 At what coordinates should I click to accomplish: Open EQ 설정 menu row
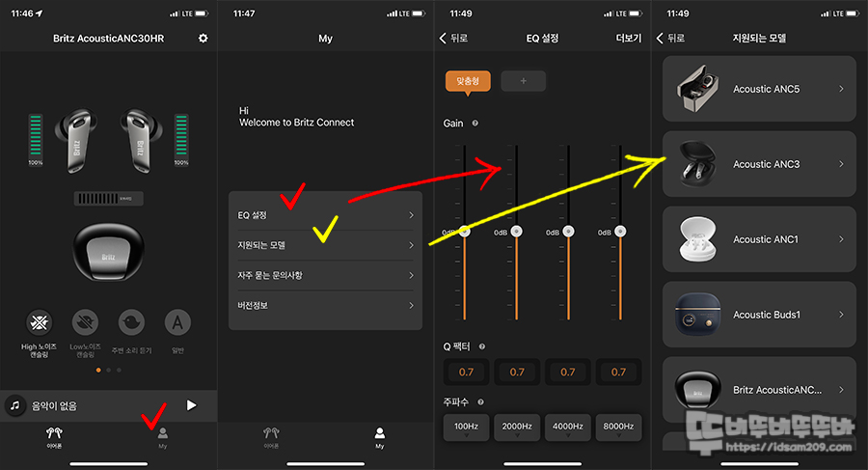326,215
